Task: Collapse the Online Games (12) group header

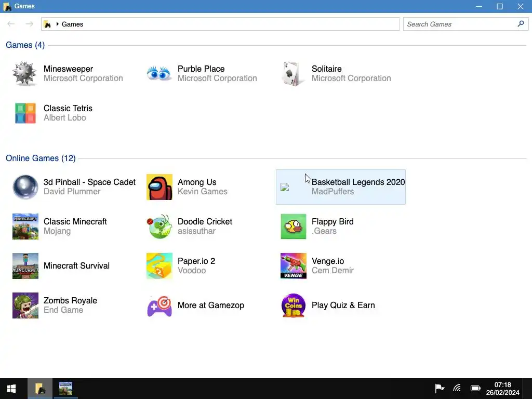Action: click(x=41, y=158)
